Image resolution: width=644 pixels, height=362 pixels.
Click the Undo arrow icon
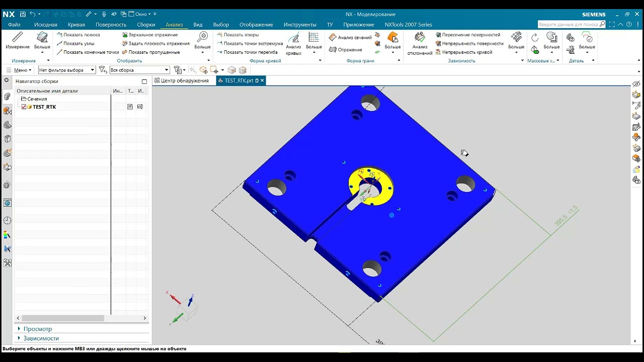coord(33,14)
